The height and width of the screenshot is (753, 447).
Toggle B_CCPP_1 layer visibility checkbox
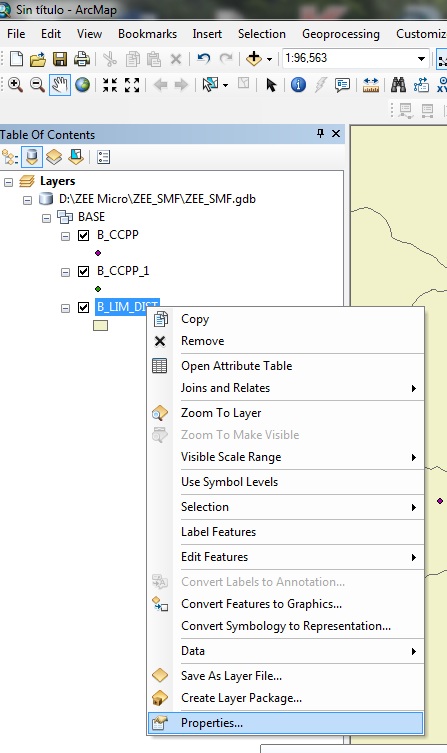84,271
